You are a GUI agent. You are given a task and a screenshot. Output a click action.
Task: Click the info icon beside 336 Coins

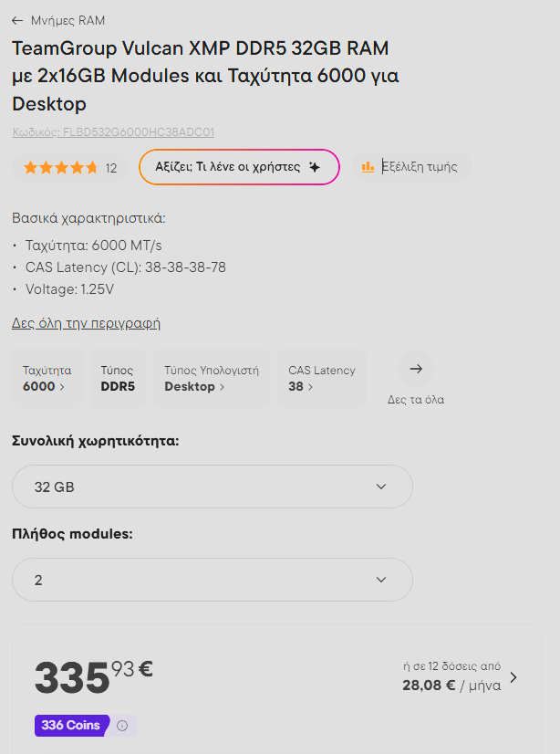pyautogui.click(x=122, y=726)
